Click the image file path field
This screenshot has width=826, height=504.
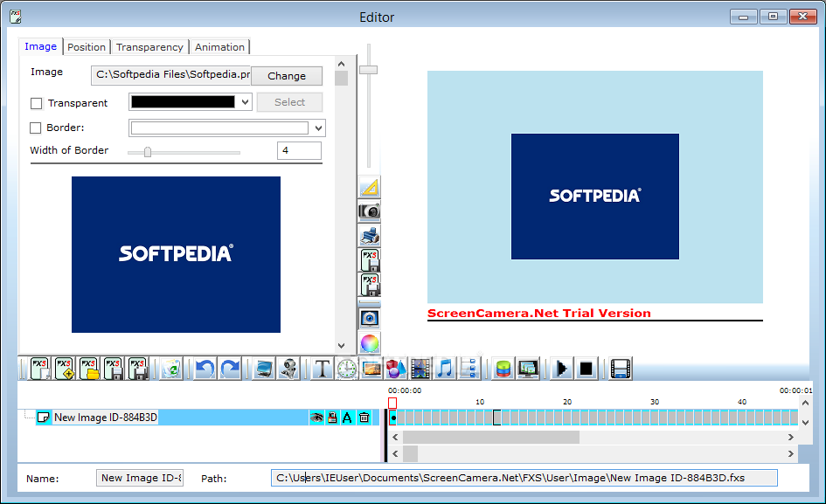171,75
